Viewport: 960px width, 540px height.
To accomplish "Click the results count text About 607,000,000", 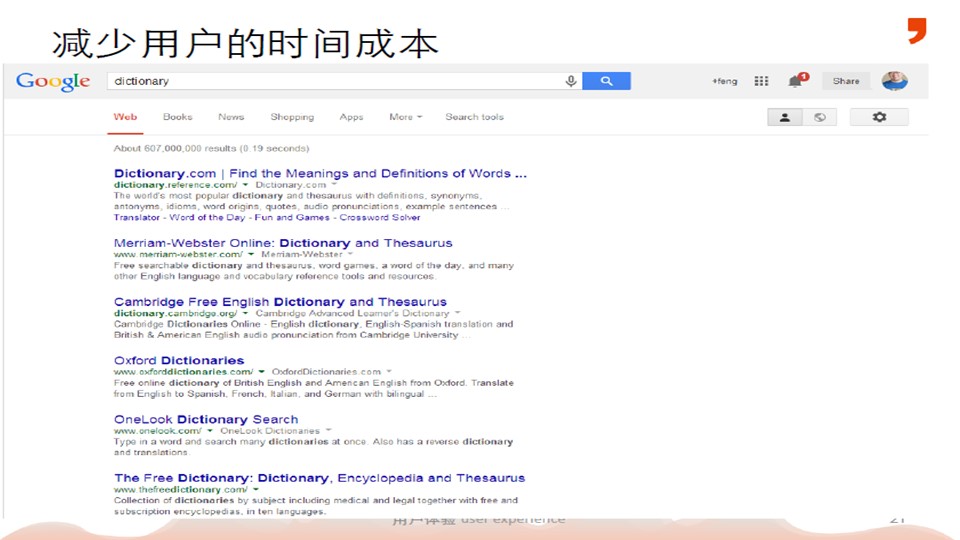I will [211, 148].
